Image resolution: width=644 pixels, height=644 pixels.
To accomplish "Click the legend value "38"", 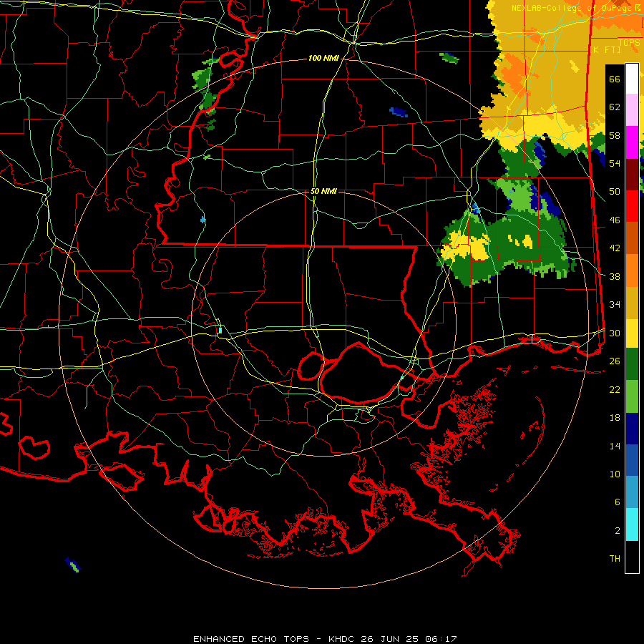I will [615, 276].
